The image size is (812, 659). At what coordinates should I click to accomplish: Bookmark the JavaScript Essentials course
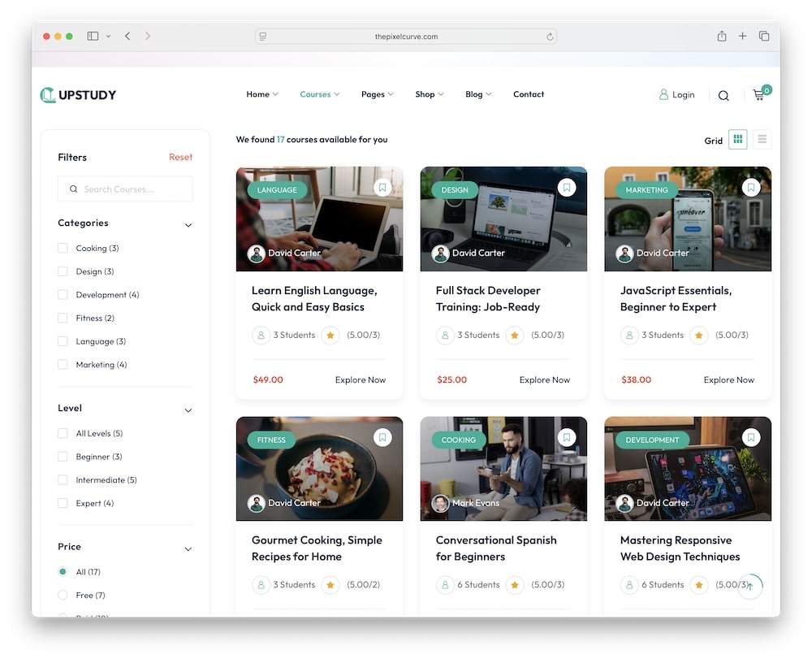pyautogui.click(x=751, y=188)
